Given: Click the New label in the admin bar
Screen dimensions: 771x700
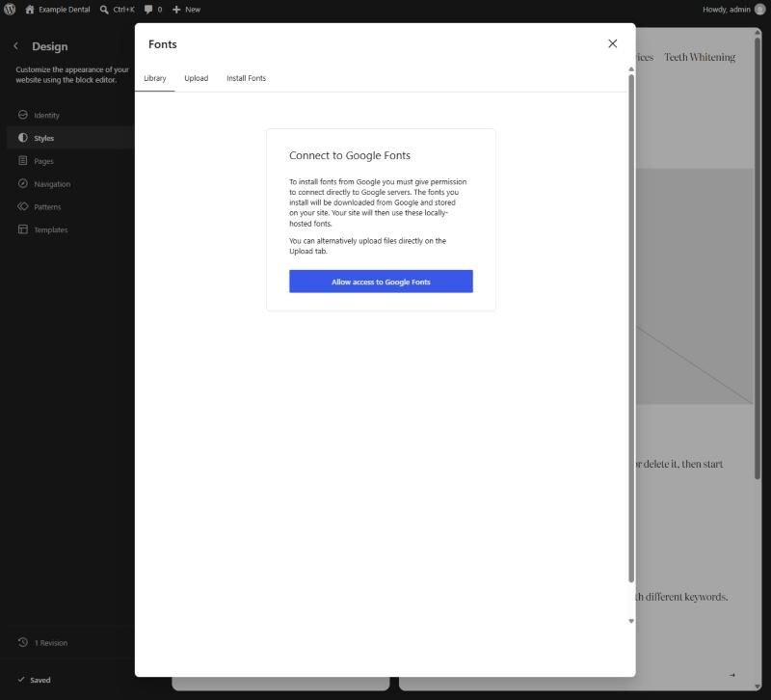Looking at the screenshot, I should (193, 10).
